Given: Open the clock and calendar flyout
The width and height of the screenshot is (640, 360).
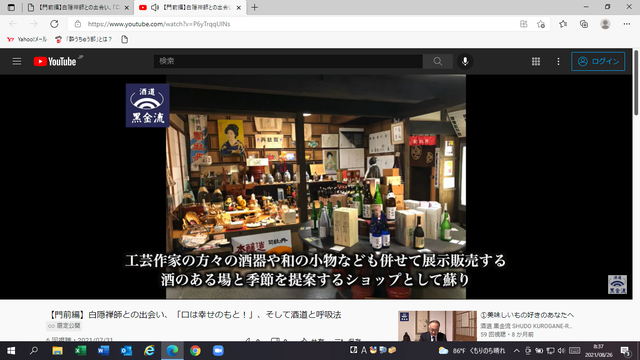Looking at the screenshot, I should tap(599, 351).
